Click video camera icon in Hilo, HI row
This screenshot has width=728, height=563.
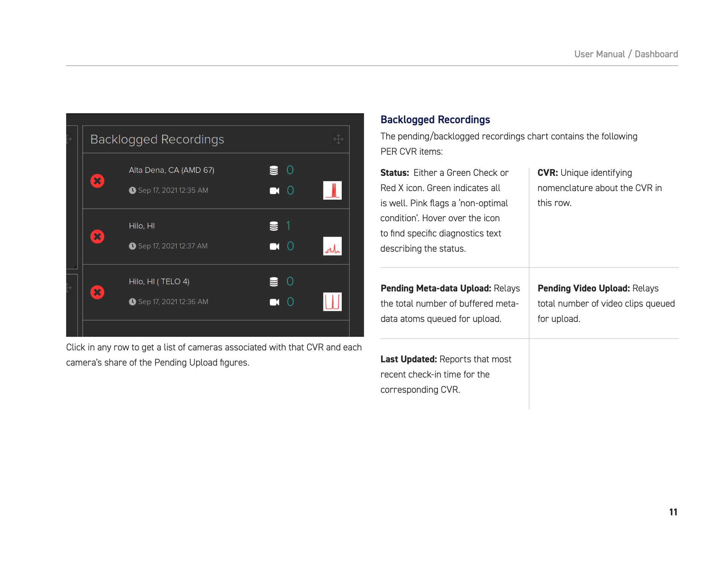[274, 246]
